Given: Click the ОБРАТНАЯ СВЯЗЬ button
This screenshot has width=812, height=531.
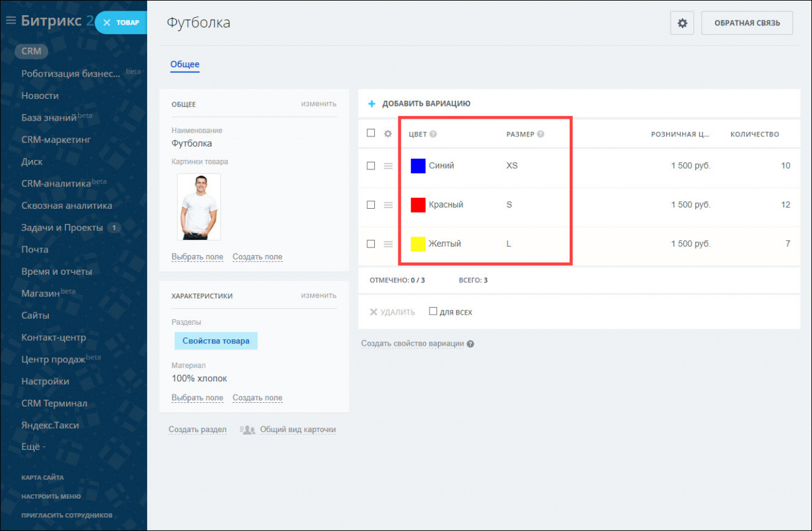Looking at the screenshot, I should [747, 23].
